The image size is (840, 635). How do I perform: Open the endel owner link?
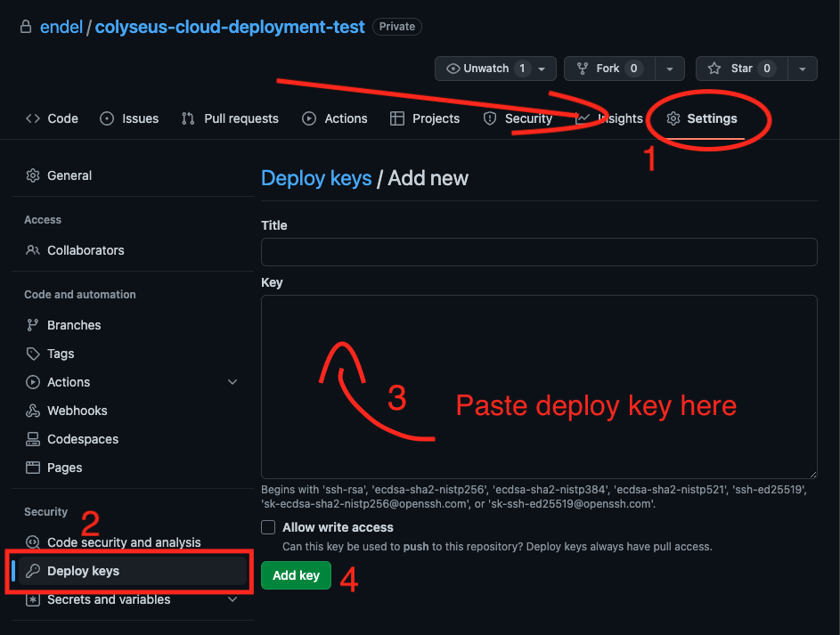tap(61, 27)
